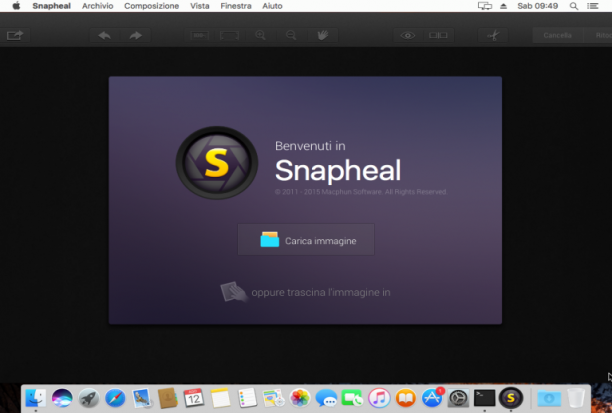Open System Preferences gear icon in Dock
Image resolution: width=612 pixels, height=413 pixels.
[x=458, y=398]
